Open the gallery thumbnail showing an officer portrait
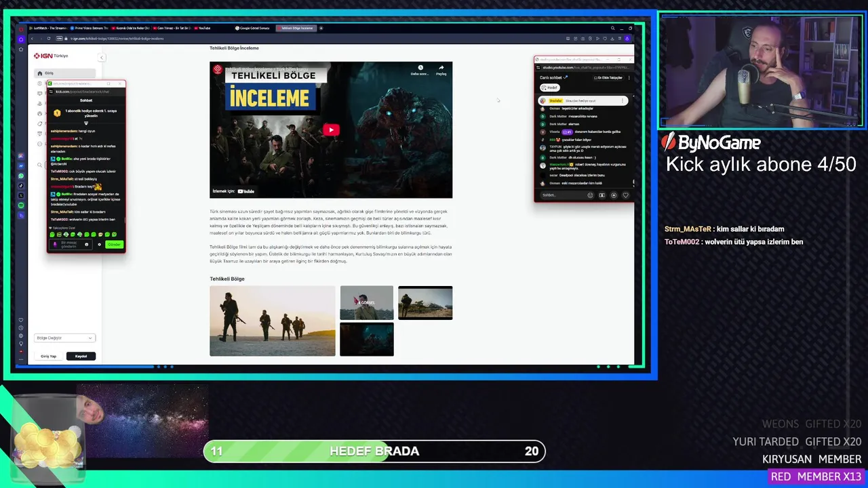This screenshot has width=868, height=488. click(367, 302)
